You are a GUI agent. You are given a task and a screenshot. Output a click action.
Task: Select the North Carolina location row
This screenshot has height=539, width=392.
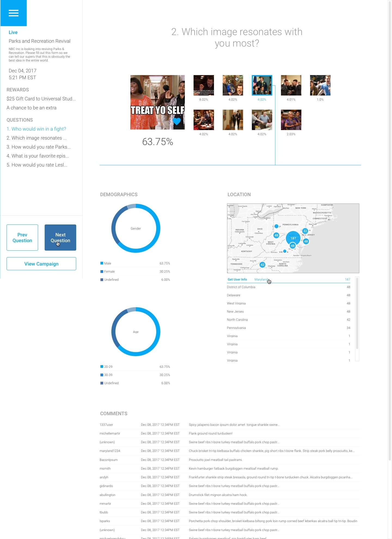click(289, 320)
